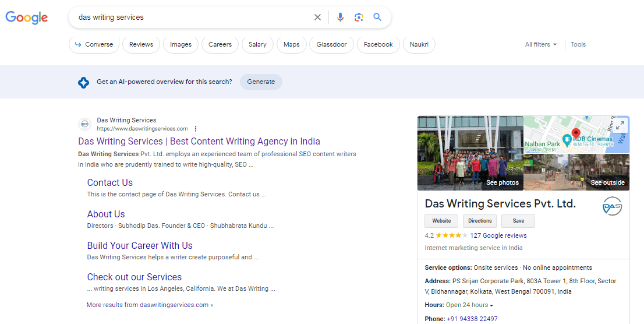The width and height of the screenshot is (644, 324).
Task: Click the star rating display
Action: point(451,235)
